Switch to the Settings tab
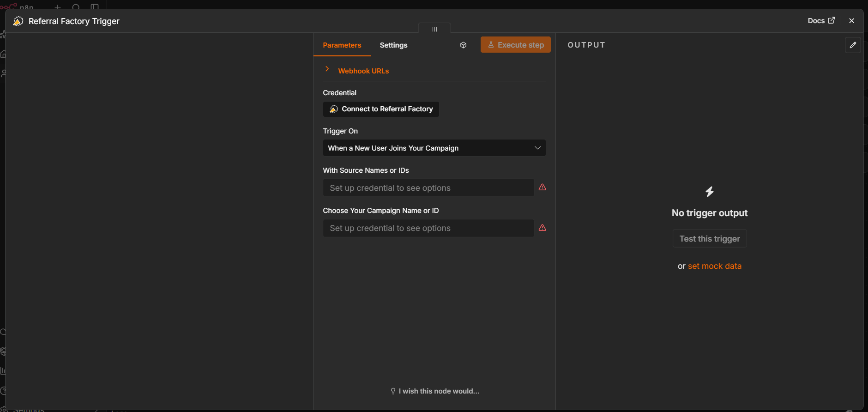 393,45
